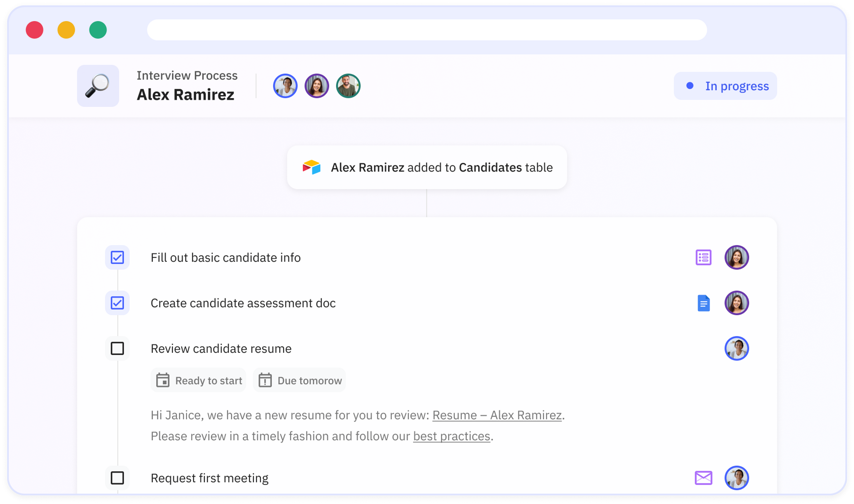Check the Review candidate resume checkbox

[x=117, y=349]
